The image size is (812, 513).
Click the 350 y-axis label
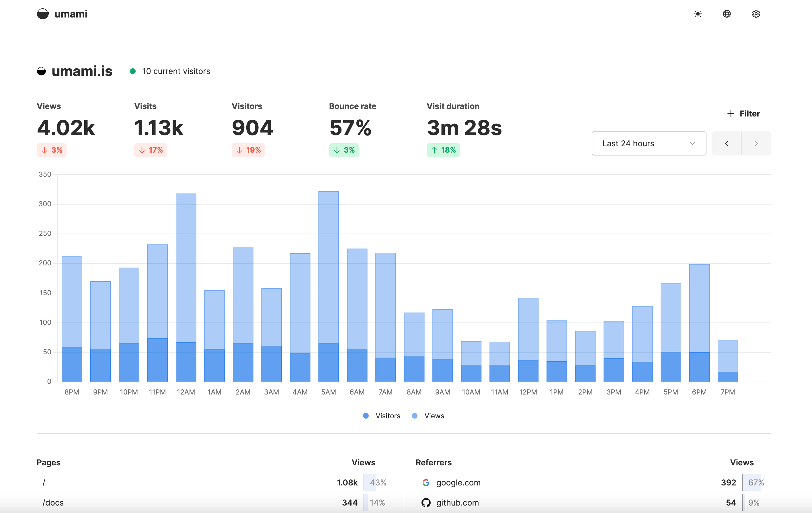click(45, 174)
